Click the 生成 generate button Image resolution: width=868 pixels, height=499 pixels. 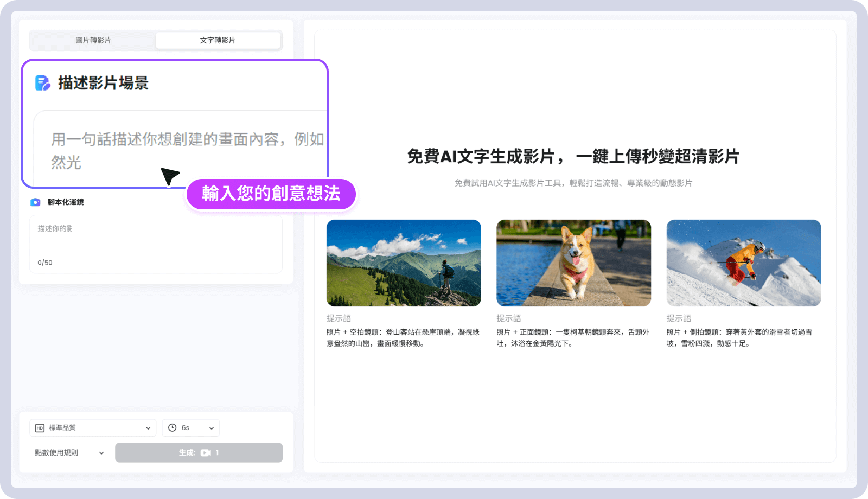(199, 453)
